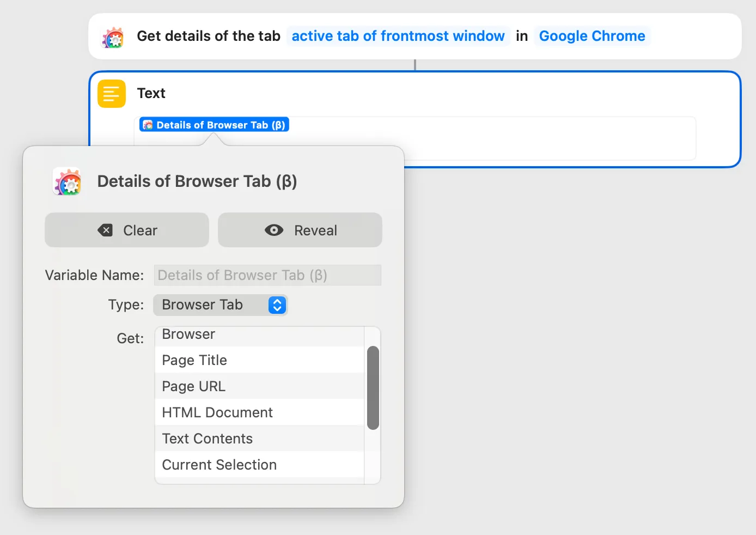Click the app icon in the popover header
Screen dimensions: 756x535
pyautogui.click(x=68, y=181)
